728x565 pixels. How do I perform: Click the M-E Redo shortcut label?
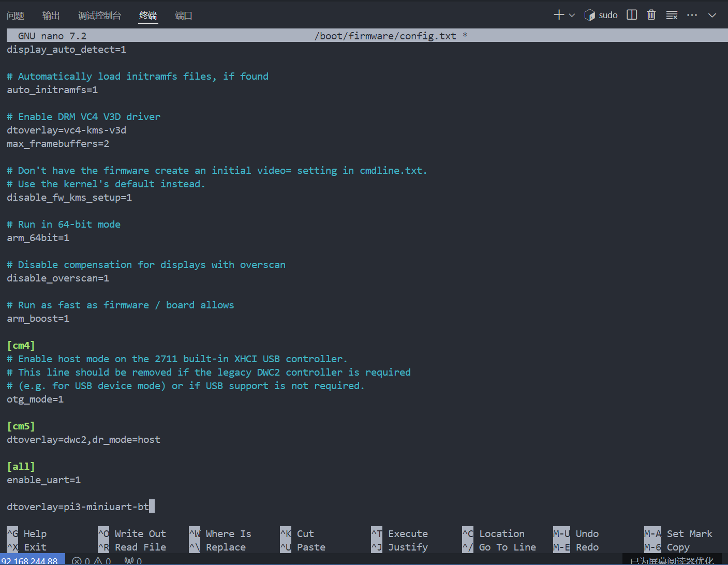tap(576, 547)
